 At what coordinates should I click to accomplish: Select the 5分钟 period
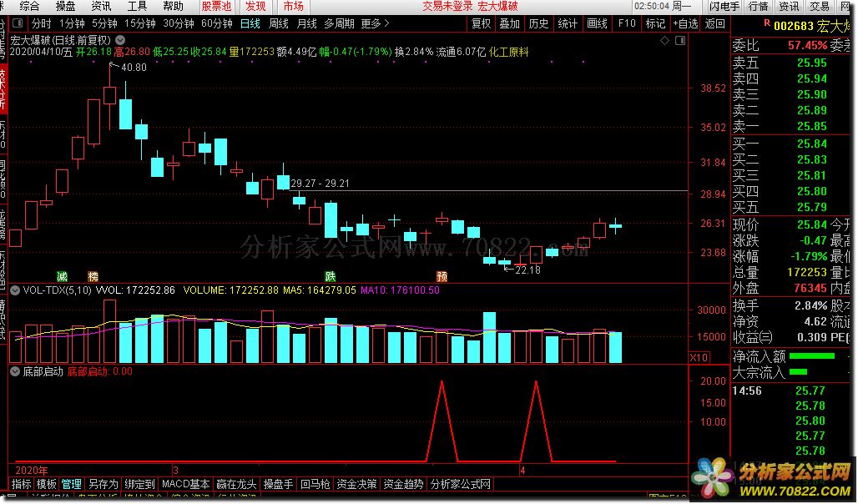[x=104, y=23]
